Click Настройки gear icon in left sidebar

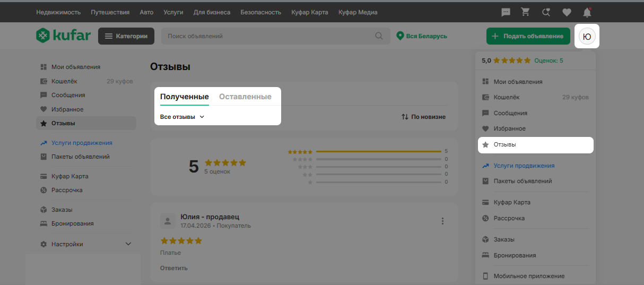(44, 244)
